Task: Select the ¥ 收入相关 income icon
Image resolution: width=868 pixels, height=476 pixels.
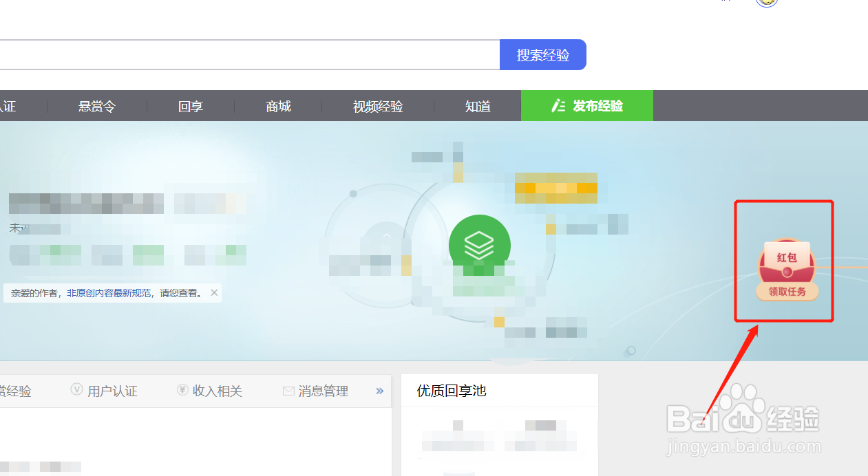Action: (x=182, y=390)
